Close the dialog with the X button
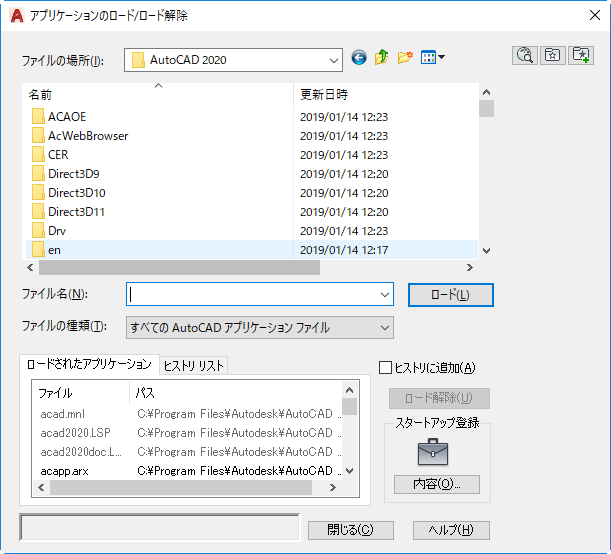The width and height of the screenshot is (611, 554). [x=595, y=15]
